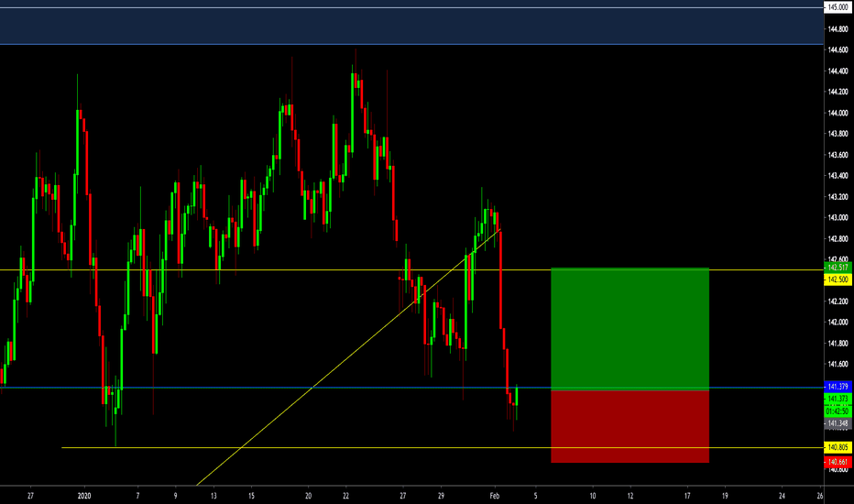Select the yellow diagonal trendline
The height and width of the screenshot is (504, 854).
pyautogui.click(x=348, y=356)
